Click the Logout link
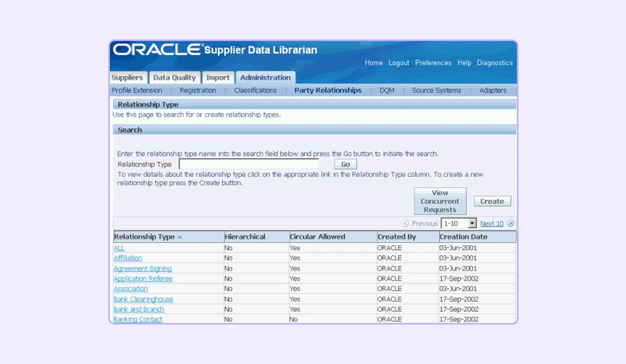The height and width of the screenshot is (364, 626). click(x=399, y=63)
